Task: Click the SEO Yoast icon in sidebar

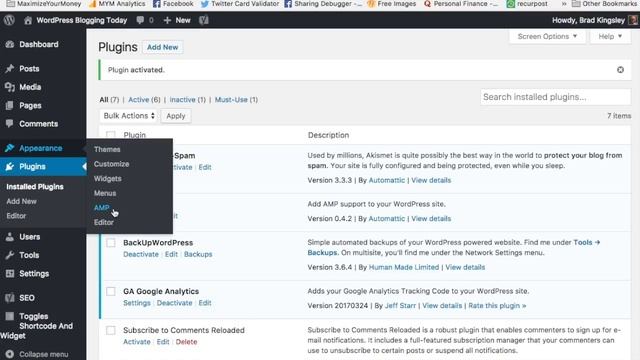Action: pyautogui.click(x=10, y=298)
